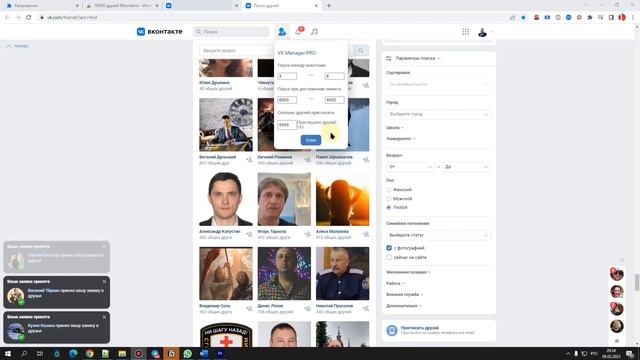Screen dimensions: 640x360
Task: Select the Женский gender radio button
Action: (389, 190)
